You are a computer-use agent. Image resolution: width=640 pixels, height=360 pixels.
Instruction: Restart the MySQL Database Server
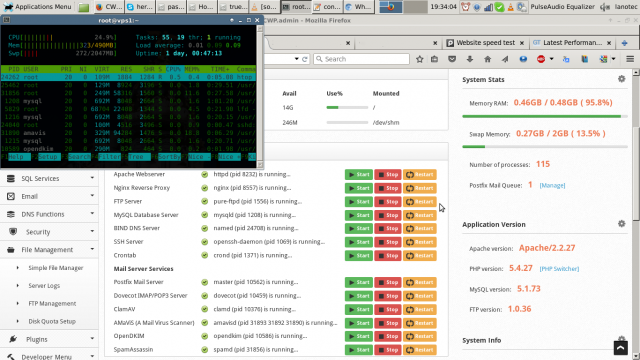[420, 215]
